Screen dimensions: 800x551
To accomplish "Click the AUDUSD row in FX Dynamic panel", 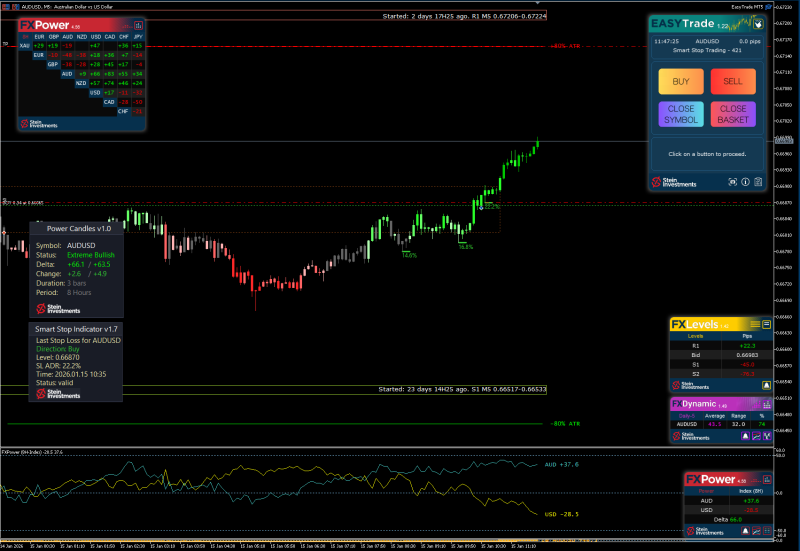I will click(x=721, y=424).
